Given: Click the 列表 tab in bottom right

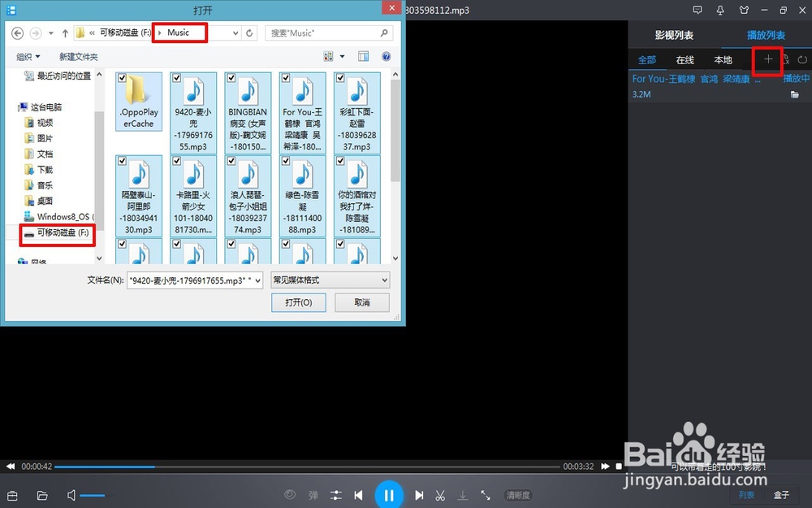Looking at the screenshot, I should (747, 495).
